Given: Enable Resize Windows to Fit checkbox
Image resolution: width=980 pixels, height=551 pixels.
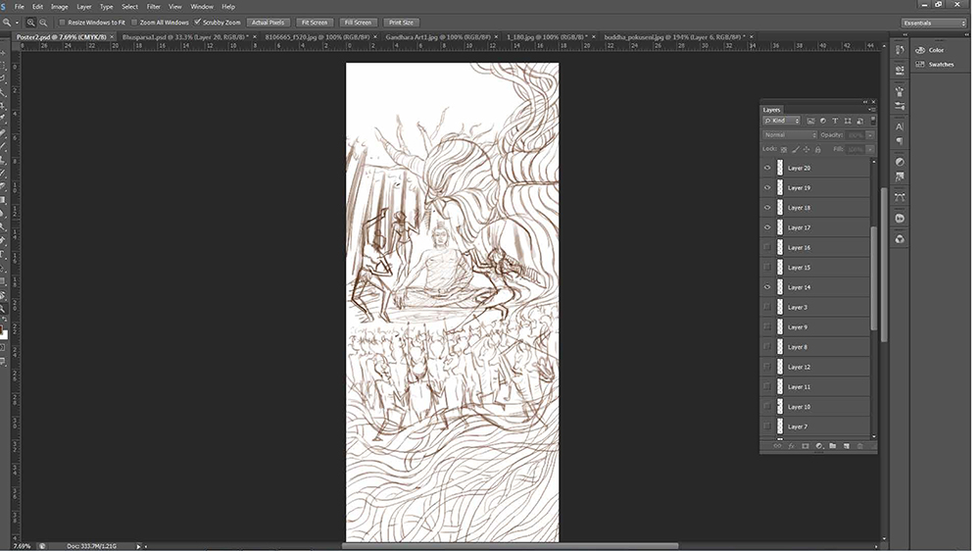Looking at the screenshot, I should pyautogui.click(x=62, y=22).
